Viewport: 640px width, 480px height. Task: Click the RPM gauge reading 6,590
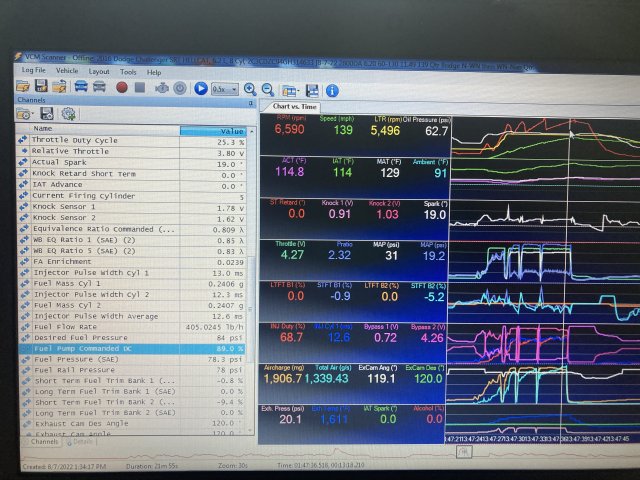289,130
